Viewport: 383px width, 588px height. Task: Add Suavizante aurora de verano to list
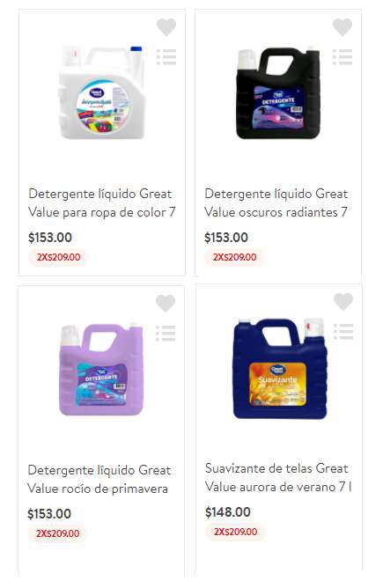coord(343,332)
